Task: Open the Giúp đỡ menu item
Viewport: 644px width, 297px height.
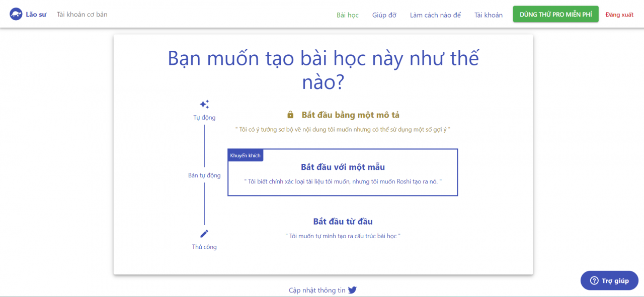Action: 384,15
